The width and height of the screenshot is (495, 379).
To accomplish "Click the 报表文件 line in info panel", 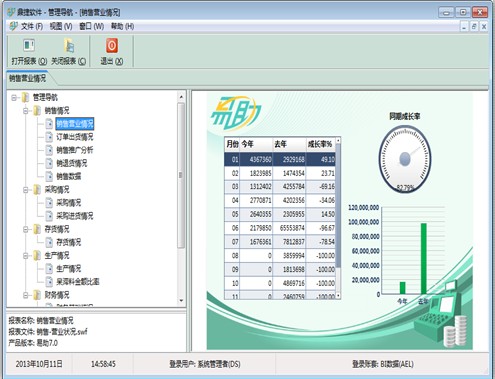I will [48, 332].
